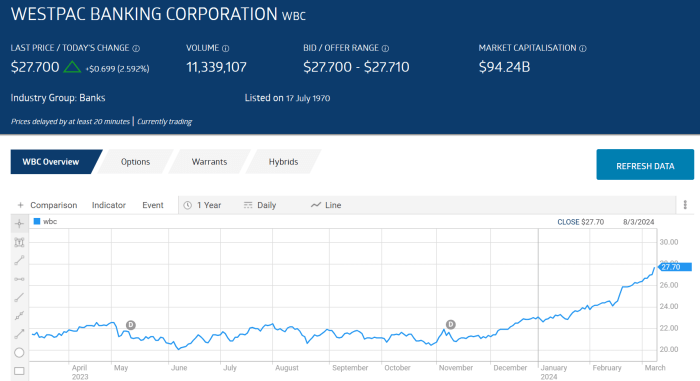
Task: Click the $94.24B market cap value
Action: (504, 67)
